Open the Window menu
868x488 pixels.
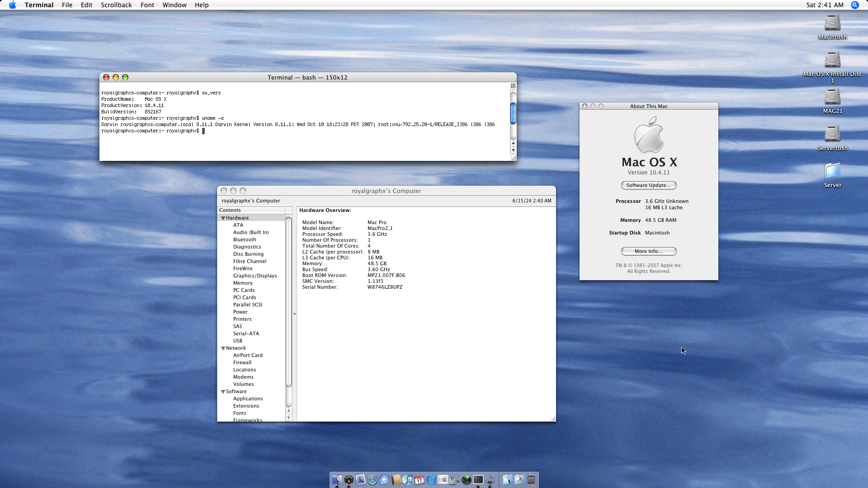coord(175,5)
